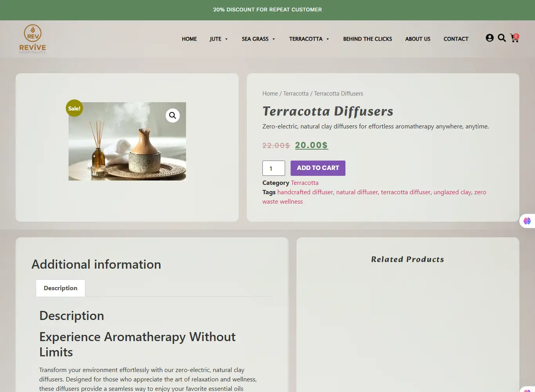Open the Contact page
This screenshot has width=535, height=392.
point(456,39)
